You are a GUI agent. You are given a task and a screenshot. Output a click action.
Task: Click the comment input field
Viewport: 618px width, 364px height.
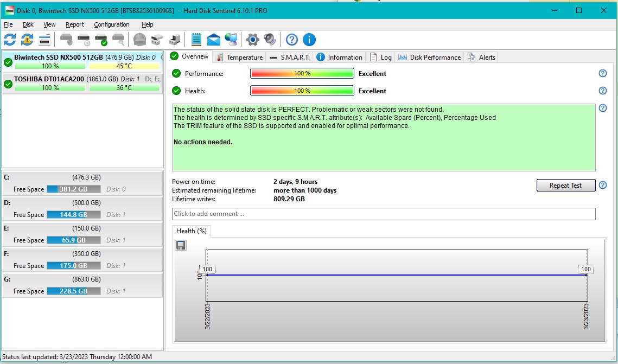[384, 214]
